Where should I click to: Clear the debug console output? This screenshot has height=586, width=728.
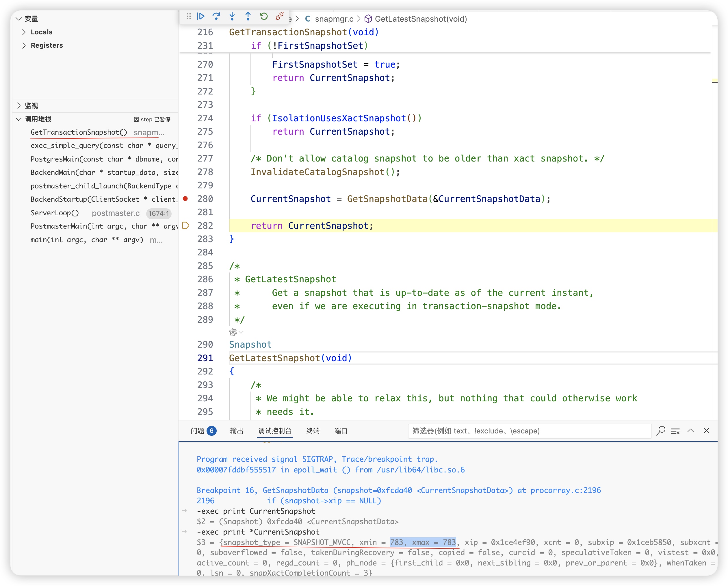coord(675,431)
